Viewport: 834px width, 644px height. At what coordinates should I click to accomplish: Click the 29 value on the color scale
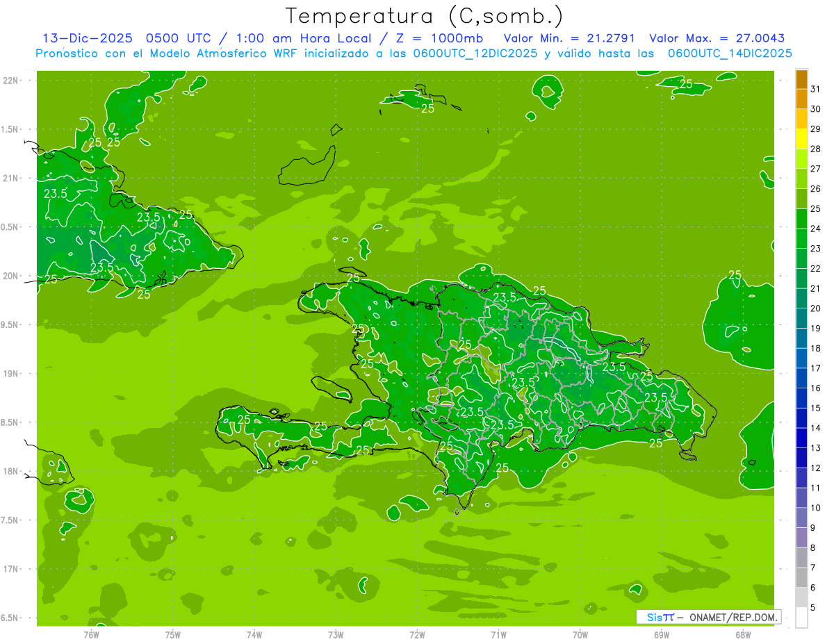pyautogui.click(x=815, y=129)
